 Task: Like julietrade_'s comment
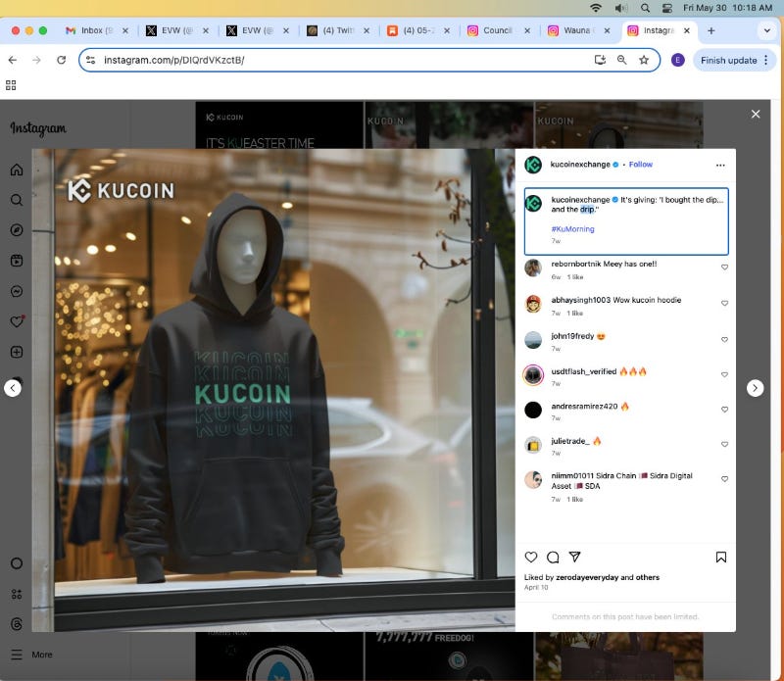tap(724, 444)
